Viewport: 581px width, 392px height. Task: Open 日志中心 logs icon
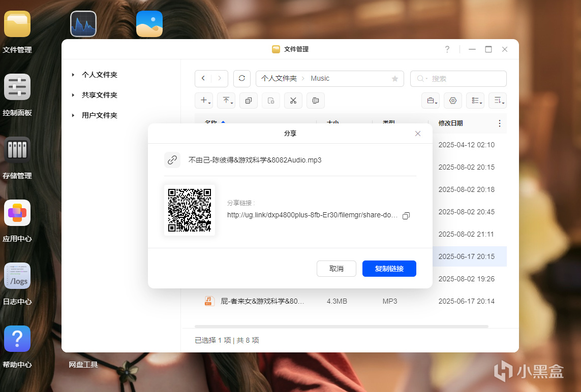point(17,276)
